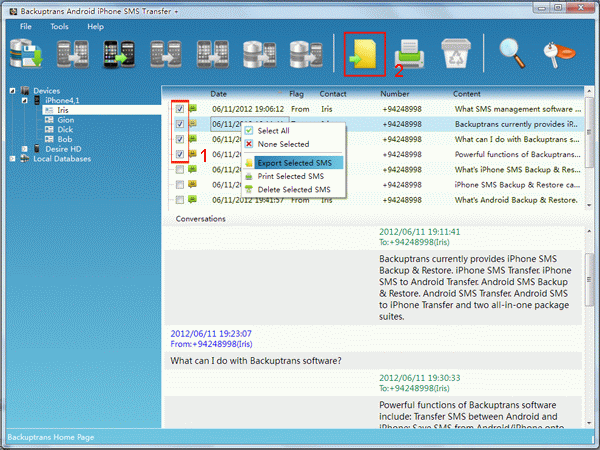The width and height of the screenshot is (600, 450).
Task: Click the Conversations section label
Action: [201, 219]
